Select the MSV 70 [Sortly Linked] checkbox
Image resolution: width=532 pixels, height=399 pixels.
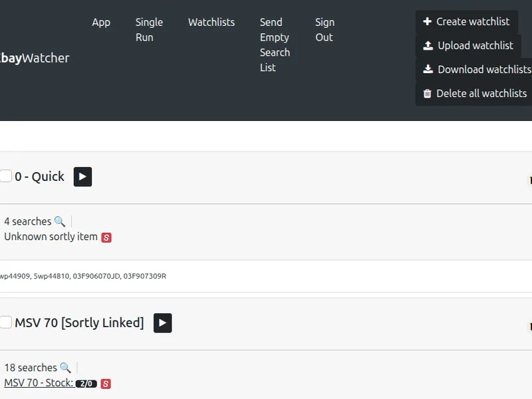click(x=6, y=323)
